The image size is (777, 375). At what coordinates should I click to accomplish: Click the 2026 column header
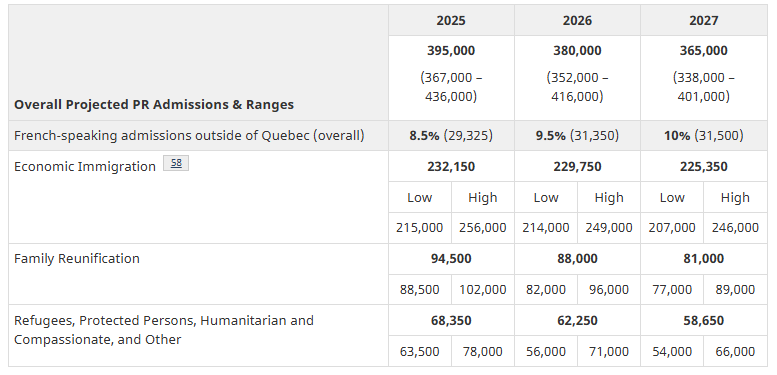pos(577,20)
